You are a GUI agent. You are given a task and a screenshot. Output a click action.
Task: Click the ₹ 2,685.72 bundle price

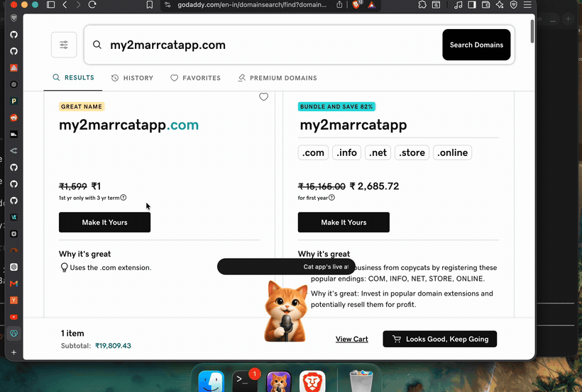click(x=374, y=186)
